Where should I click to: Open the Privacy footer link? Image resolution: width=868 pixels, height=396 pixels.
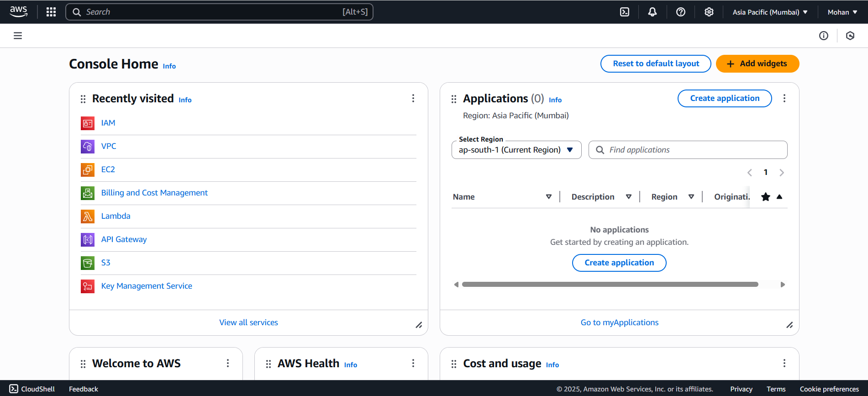tap(741, 389)
